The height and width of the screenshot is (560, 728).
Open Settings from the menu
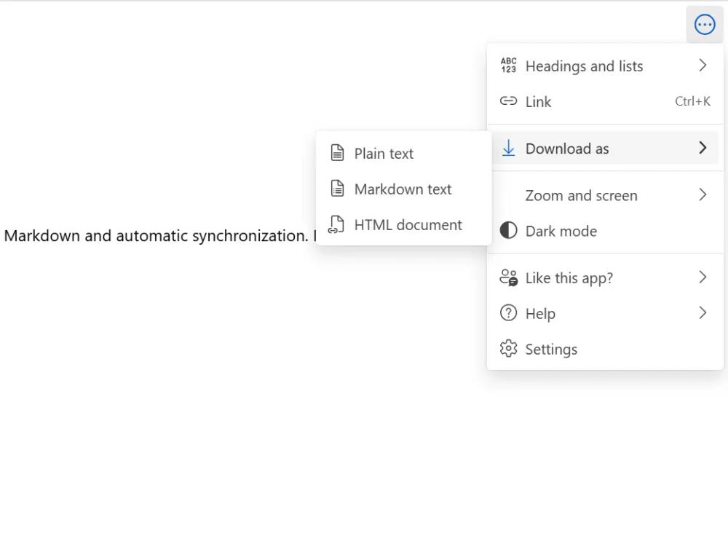point(551,350)
